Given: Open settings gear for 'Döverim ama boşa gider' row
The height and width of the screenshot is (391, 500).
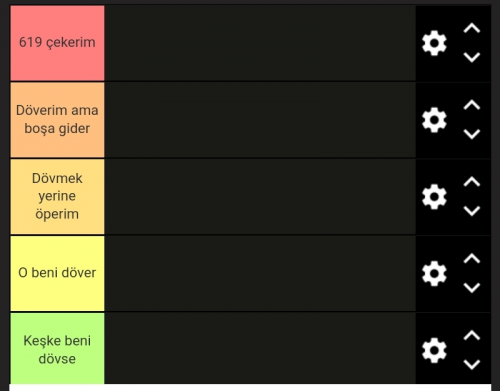Looking at the screenshot, I should 434,120.
